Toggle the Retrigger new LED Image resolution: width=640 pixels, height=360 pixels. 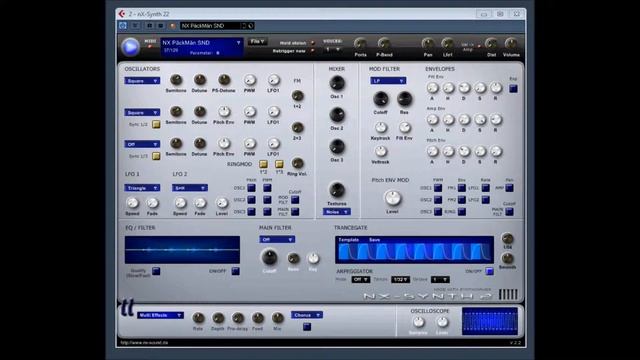(x=313, y=51)
